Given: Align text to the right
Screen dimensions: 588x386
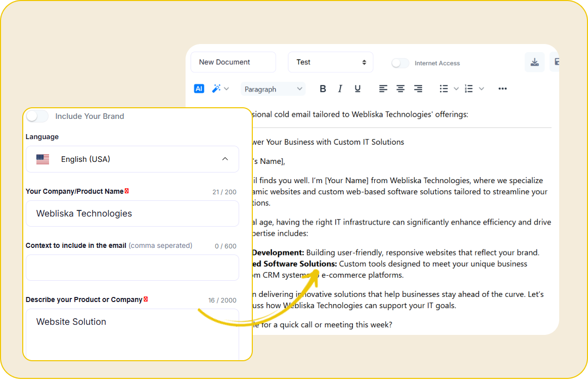Looking at the screenshot, I should (x=418, y=89).
